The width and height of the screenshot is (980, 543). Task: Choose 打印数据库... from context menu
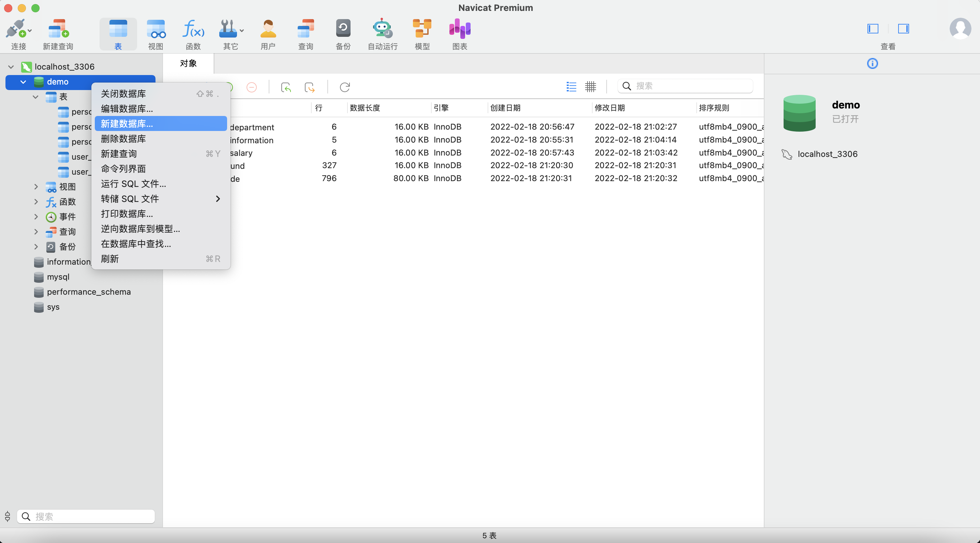161,214
